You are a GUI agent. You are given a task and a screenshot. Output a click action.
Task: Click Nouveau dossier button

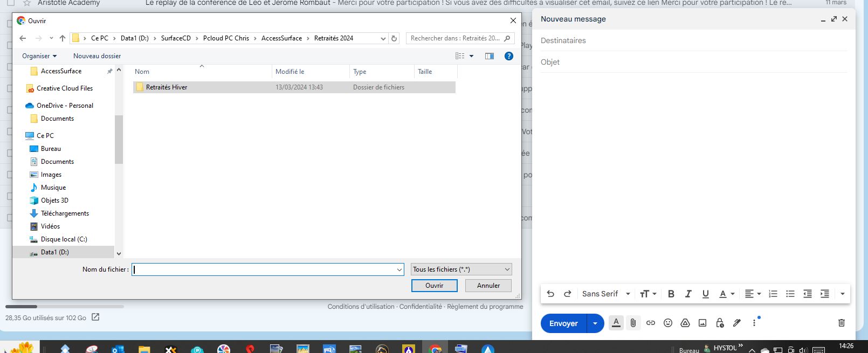97,56
